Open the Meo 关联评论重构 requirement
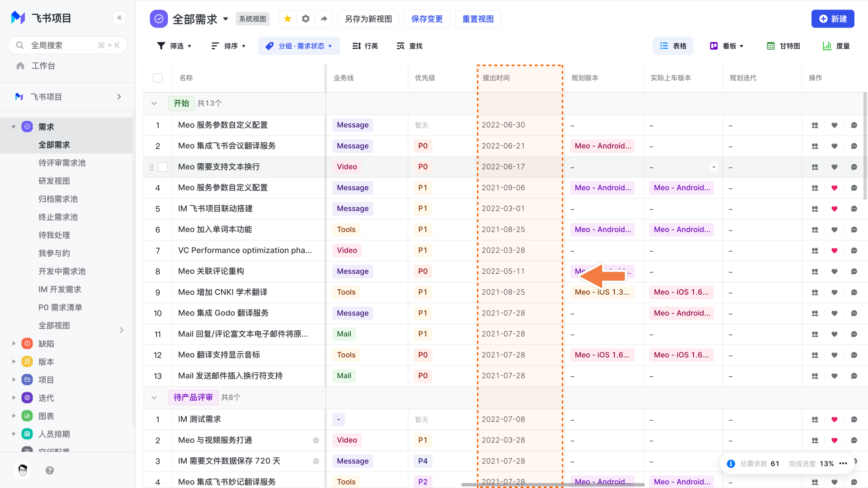Screen dimensions: 868x488 click(211, 272)
